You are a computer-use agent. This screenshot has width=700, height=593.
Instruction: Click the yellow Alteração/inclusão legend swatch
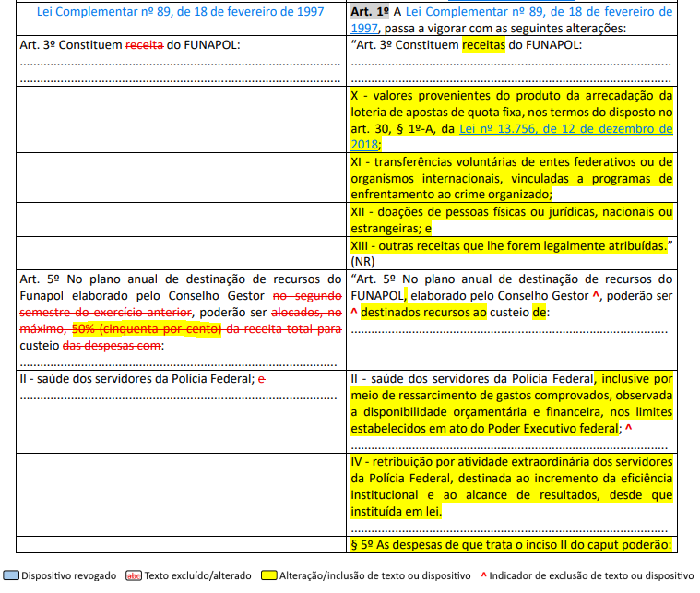pyautogui.click(x=269, y=575)
